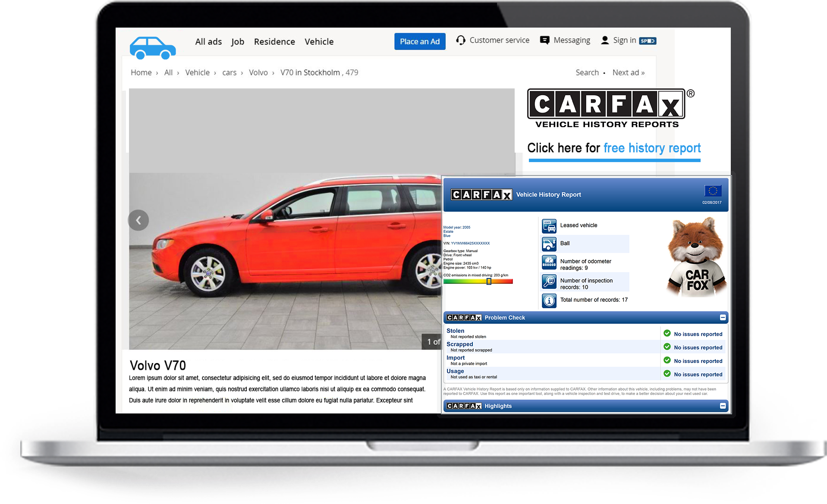Click CARFAX logo in Highlights header
The image size is (827, 504).
464,406
